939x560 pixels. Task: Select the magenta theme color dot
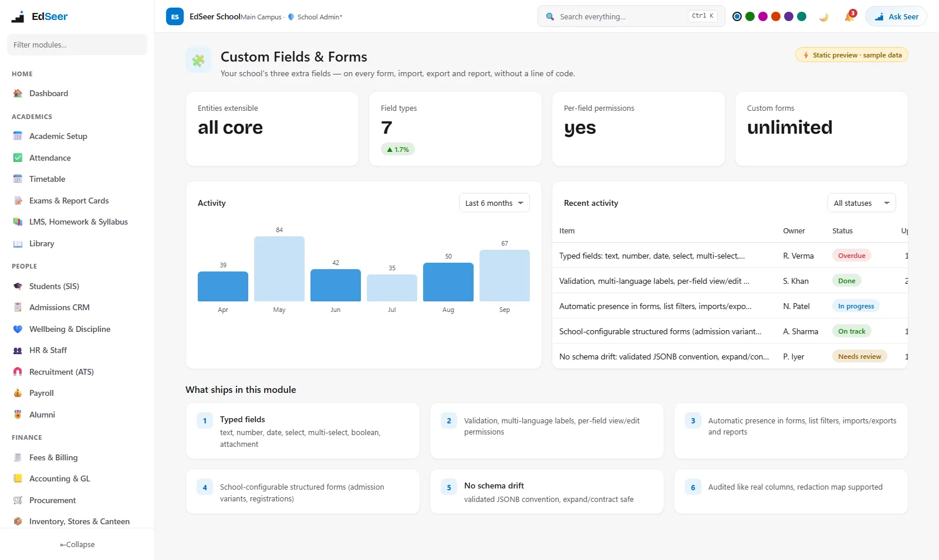pos(763,16)
